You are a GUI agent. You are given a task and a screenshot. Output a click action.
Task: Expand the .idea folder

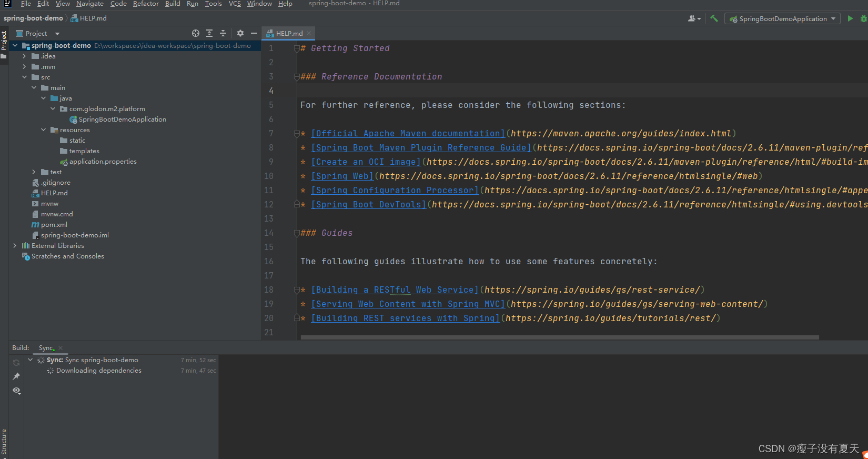click(24, 56)
